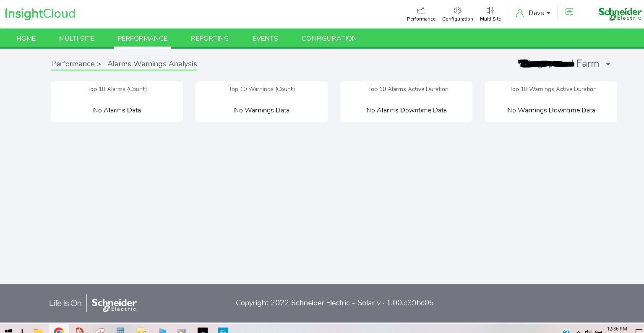Go to the HOME tab
This screenshot has height=333, width=644.
[x=26, y=38]
